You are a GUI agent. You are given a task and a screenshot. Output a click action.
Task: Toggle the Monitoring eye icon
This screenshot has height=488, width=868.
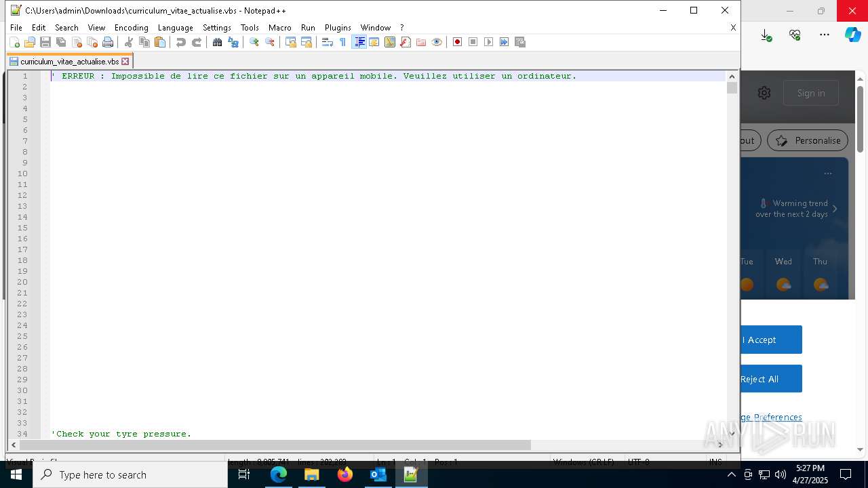(437, 42)
